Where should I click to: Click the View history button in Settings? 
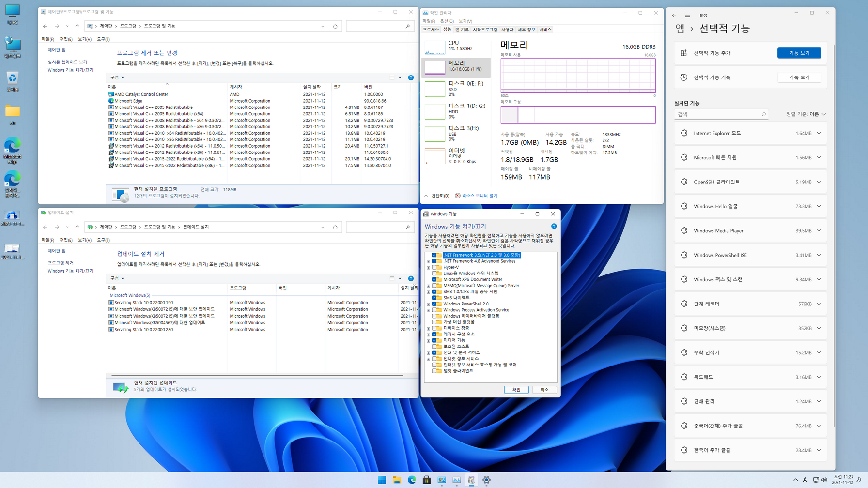(x=799, y=77)
